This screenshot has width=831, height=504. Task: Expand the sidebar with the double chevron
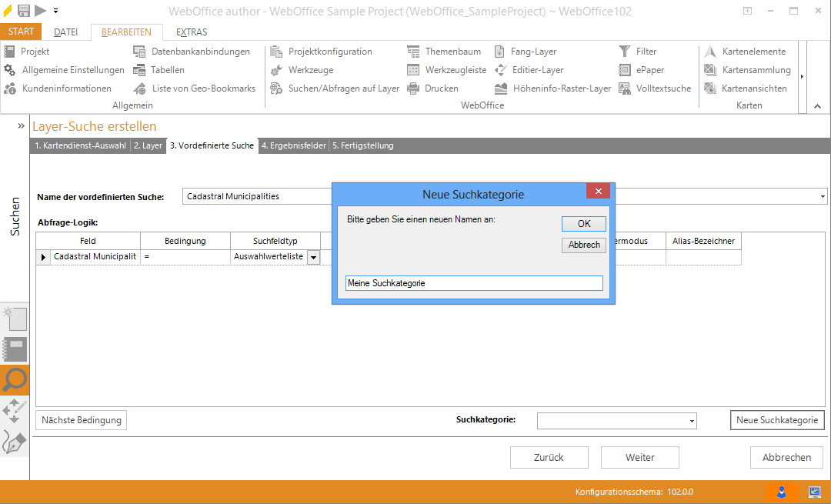[22, 125]
